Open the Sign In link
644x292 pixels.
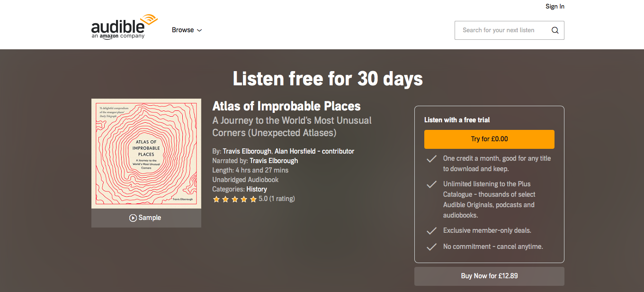(x=555, y=7)
